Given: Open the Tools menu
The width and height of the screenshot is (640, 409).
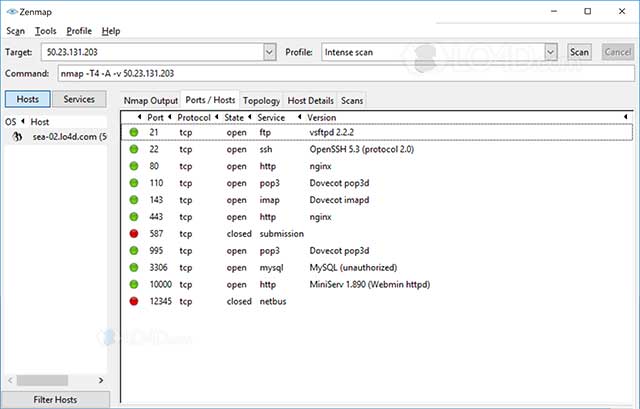Looking at the screenshot, I should (x=45, y=31).
